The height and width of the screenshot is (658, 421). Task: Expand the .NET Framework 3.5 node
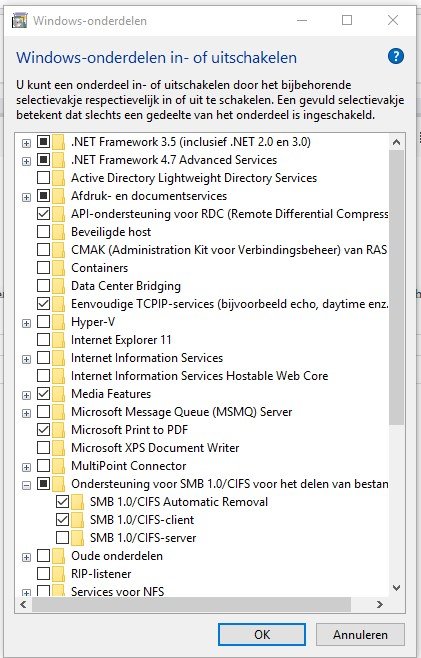pyautogui.click(x=26, y=143)
